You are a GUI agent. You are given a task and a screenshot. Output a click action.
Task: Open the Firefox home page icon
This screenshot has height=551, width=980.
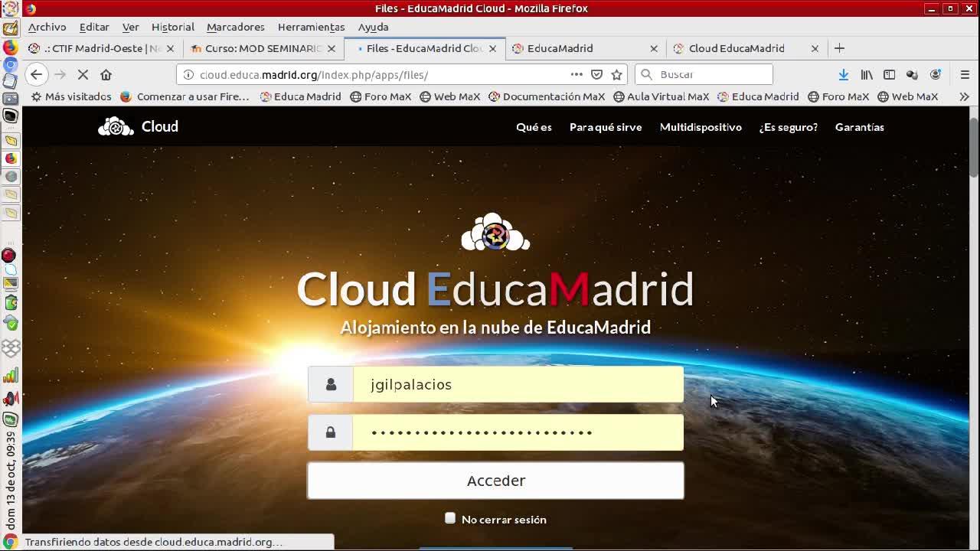pos(106,74)
